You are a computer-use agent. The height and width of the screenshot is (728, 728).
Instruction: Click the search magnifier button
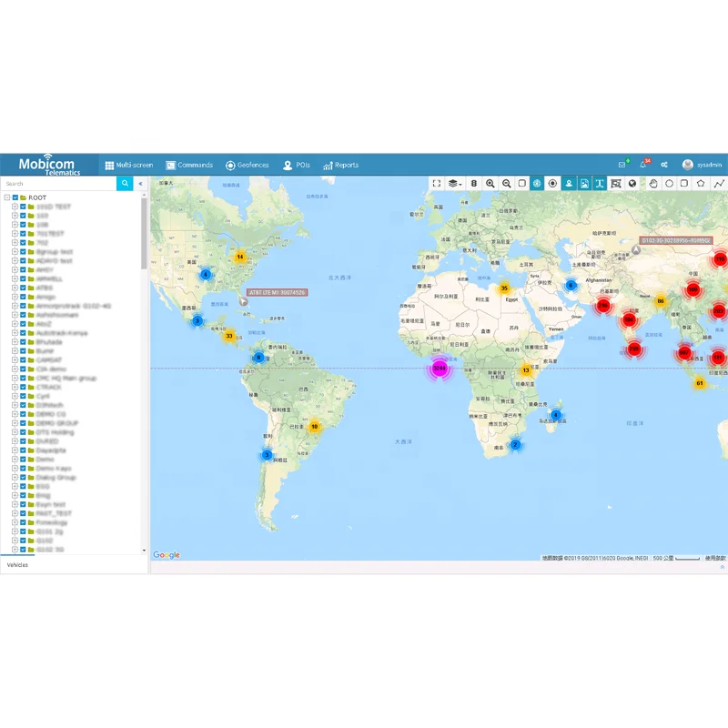(125, 184)
